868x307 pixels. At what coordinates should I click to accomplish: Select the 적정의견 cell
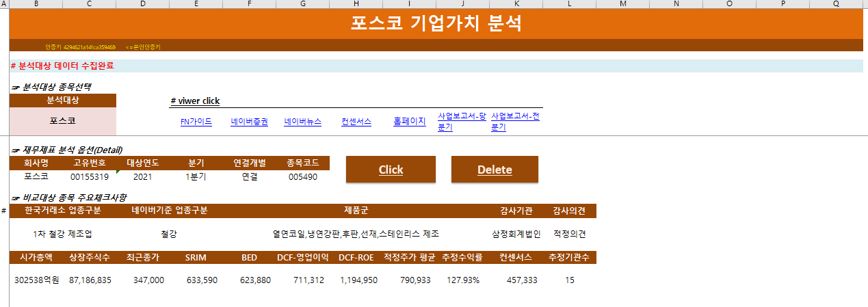570,234
